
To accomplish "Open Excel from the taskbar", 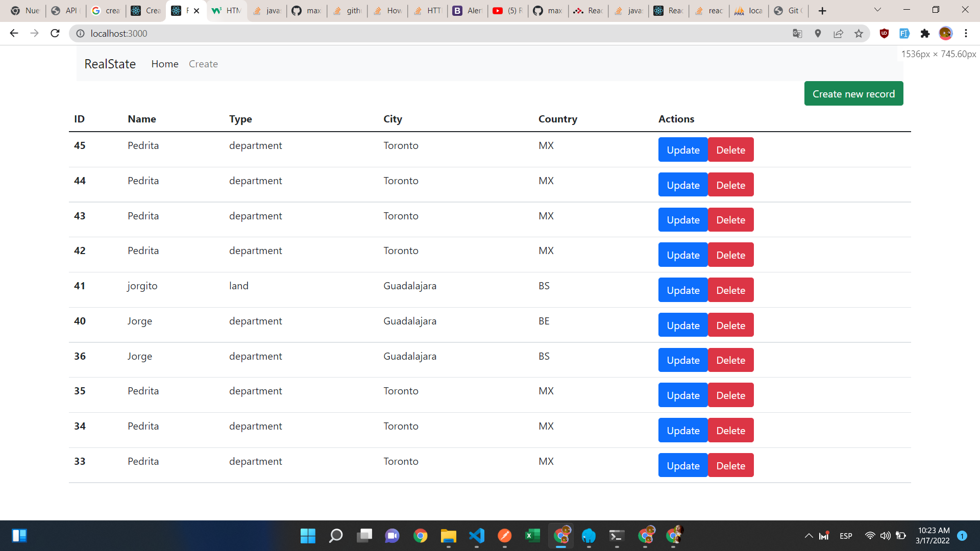I will 532,536.
